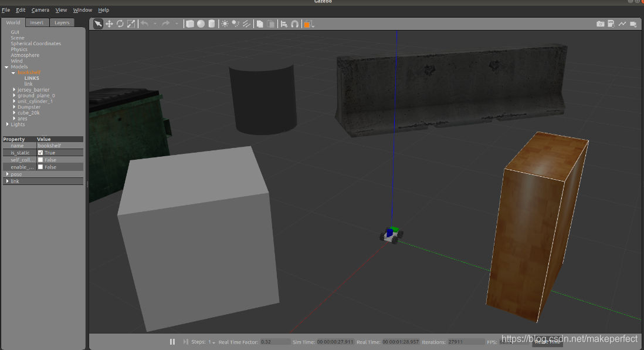Expand the unit_cylinder_1 node
Viewport: 644px width, 350px height.
(x=14, y=101)
